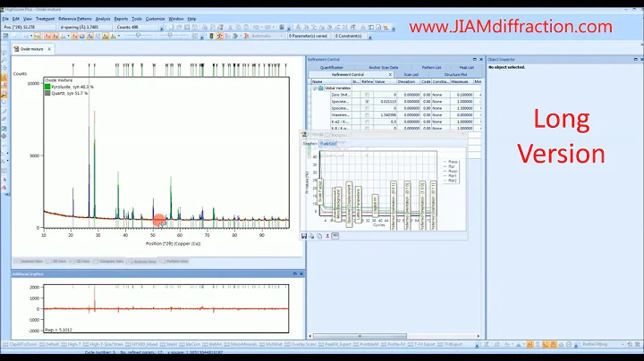Switch to the Peak List tab
Image resolution: width=644 pixels, height=361 pixels.
tap(467, 67)
